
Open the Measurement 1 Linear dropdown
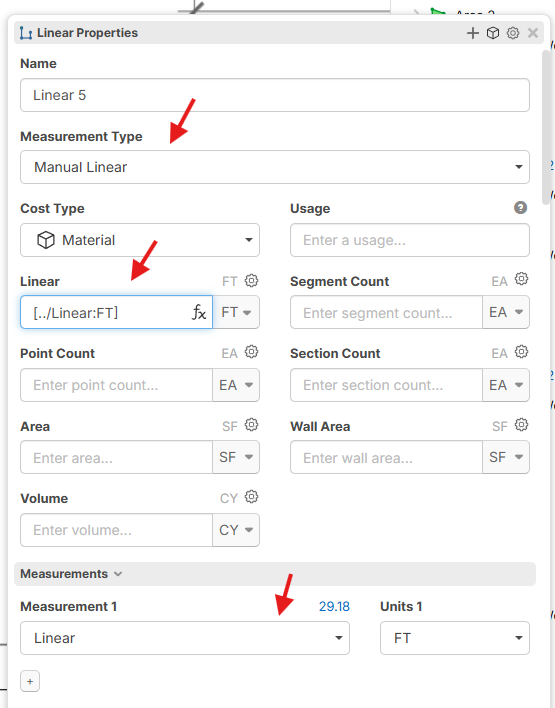pyautogui.click(x=185, y=638)
